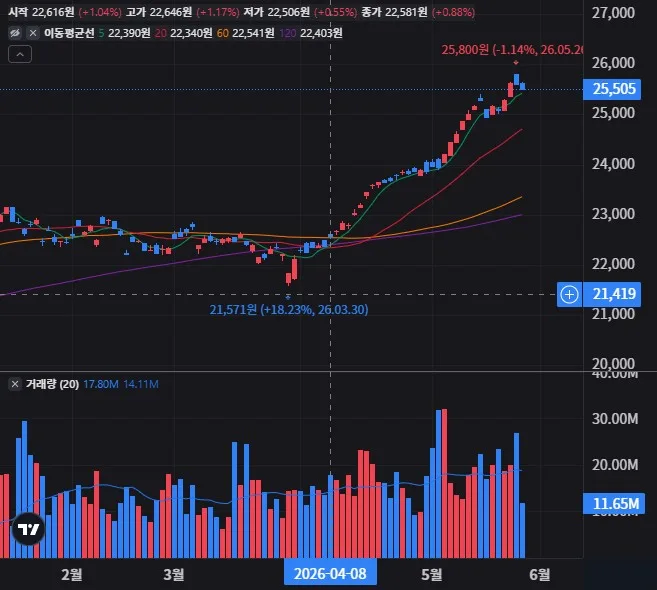Click the volume value 17.80M
The width and height of the screenshot is (657, 590).
[101, 384]
